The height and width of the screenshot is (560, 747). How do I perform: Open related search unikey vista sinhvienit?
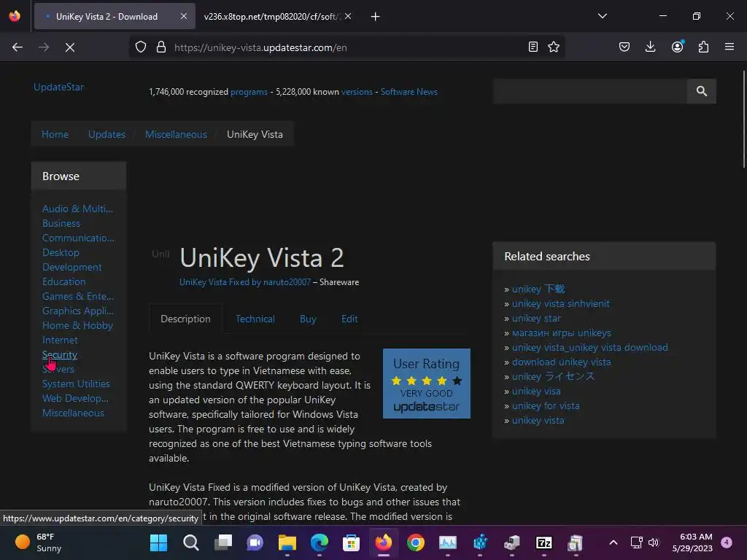560,304
